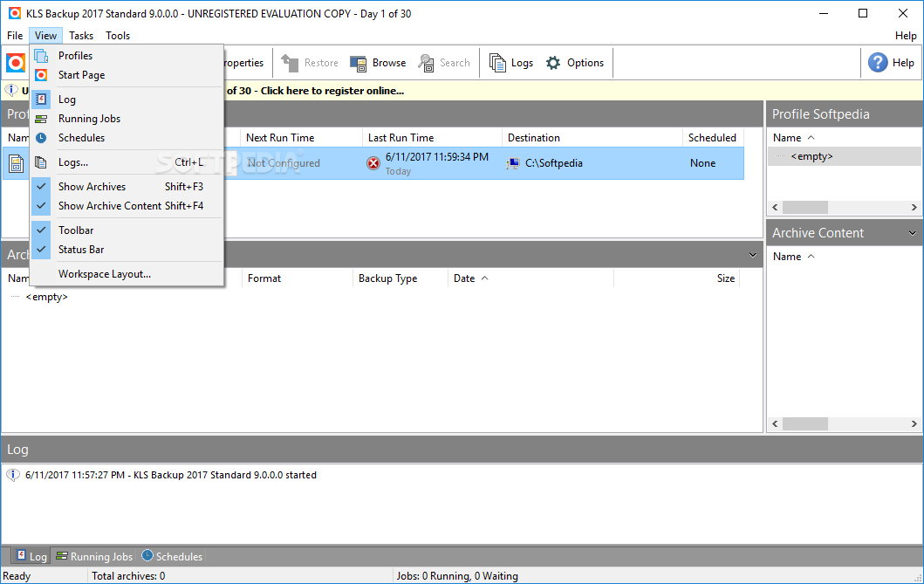Viewport: 924px width, 584px height.
Task: Click the Logs... documents icon in menu
Action: [x=41, y=162]
